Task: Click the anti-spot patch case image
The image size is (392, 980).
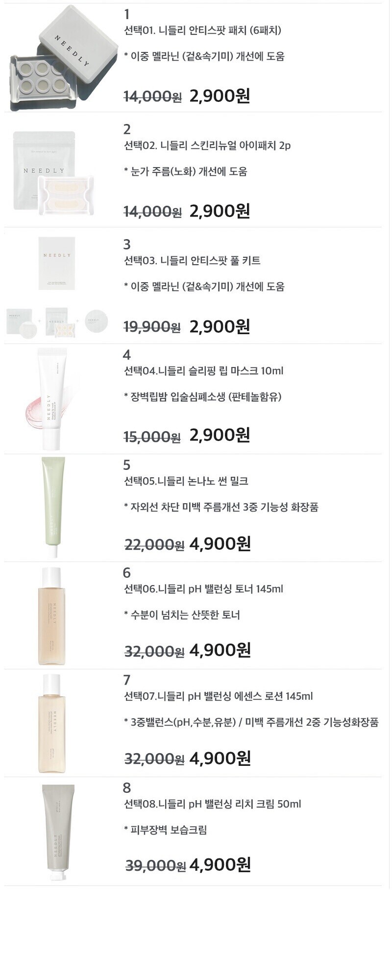Action: point(57,58)
